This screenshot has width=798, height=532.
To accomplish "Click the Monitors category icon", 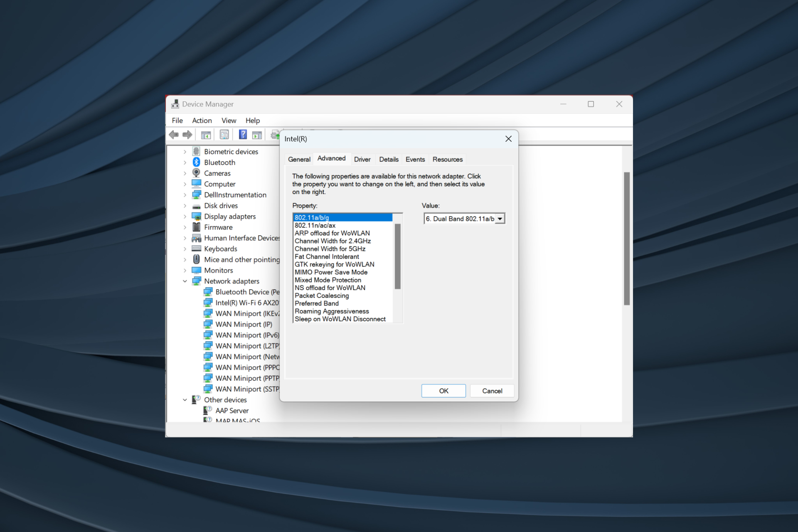I will 196,270.
